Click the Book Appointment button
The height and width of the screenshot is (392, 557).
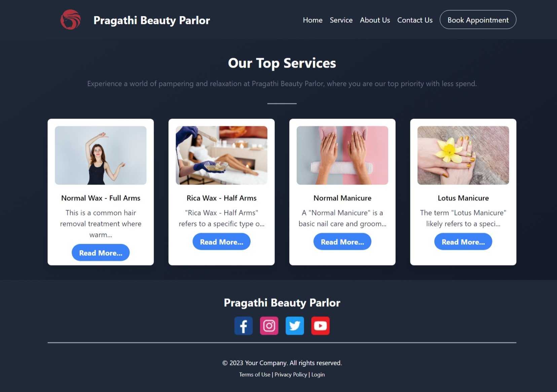click(x=478, y=20)
